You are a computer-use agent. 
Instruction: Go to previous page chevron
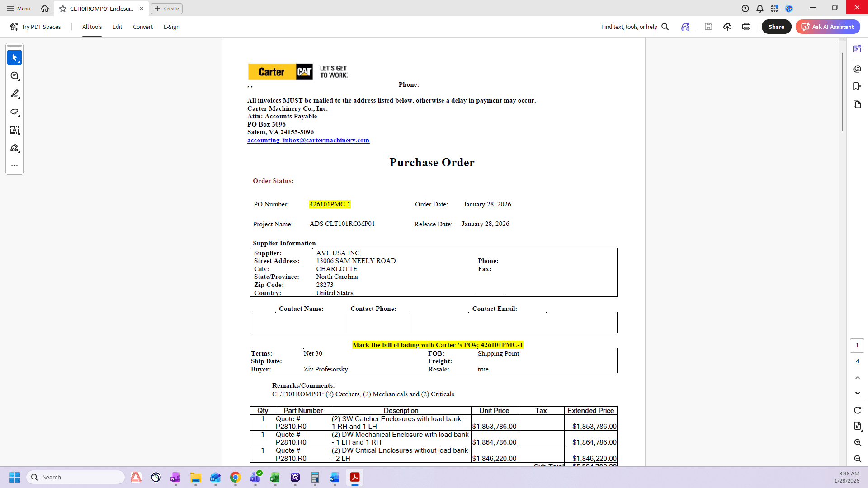tap(858, 378)
